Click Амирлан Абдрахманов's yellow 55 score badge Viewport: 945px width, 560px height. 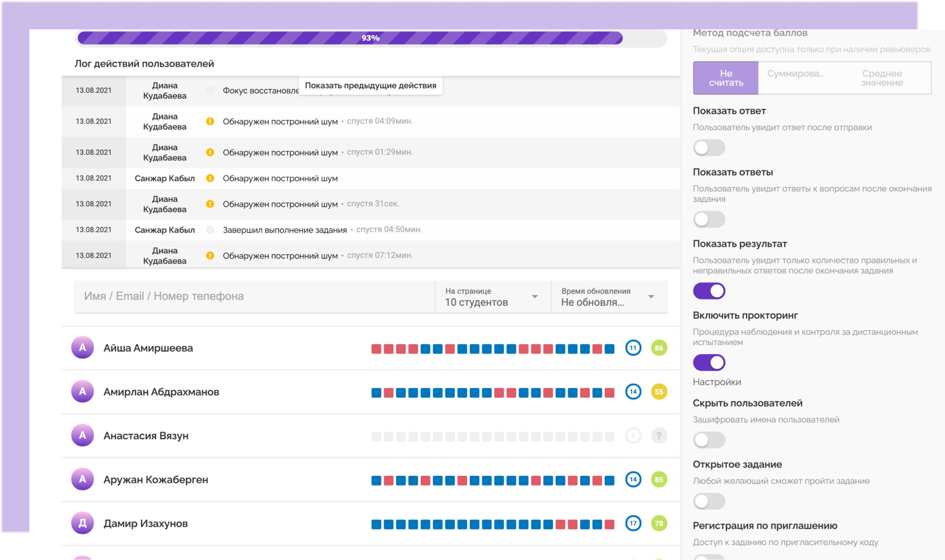[x=659, y=392]
